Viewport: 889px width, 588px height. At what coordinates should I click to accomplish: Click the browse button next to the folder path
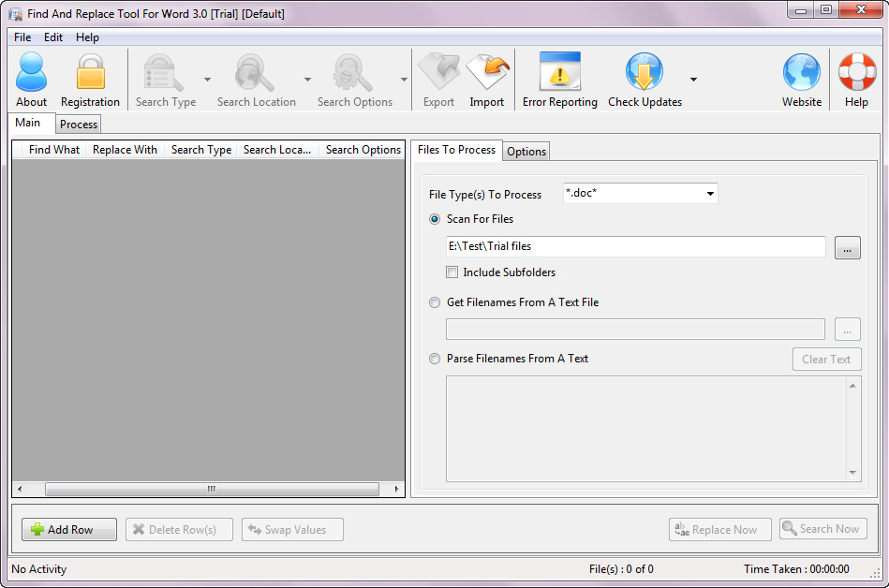[846, 248]
